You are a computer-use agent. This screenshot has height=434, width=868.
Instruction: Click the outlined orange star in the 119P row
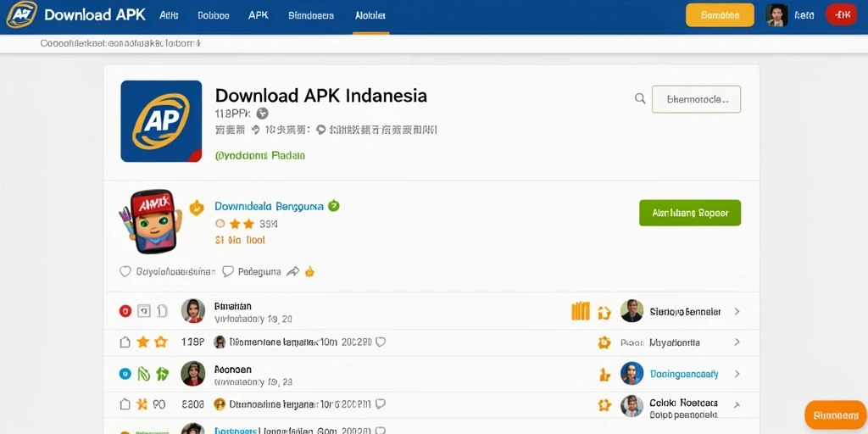point(160,342)
